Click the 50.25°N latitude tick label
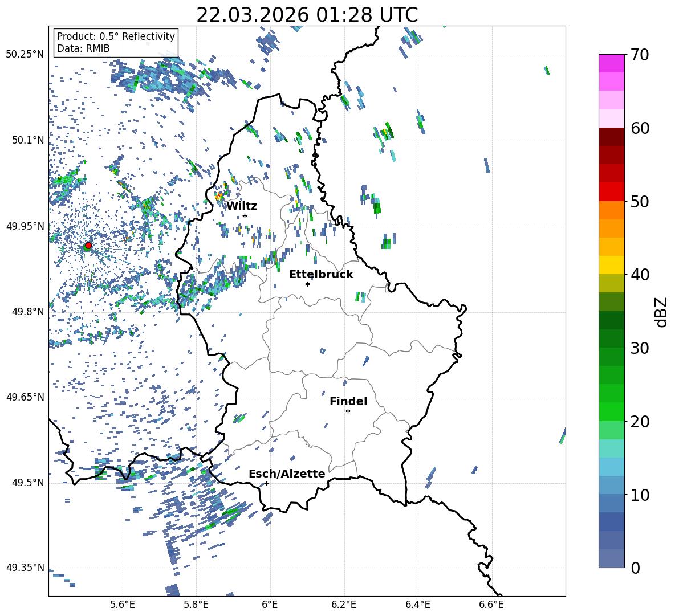Viewport: 675px width, 616px height. coord(25,54)
